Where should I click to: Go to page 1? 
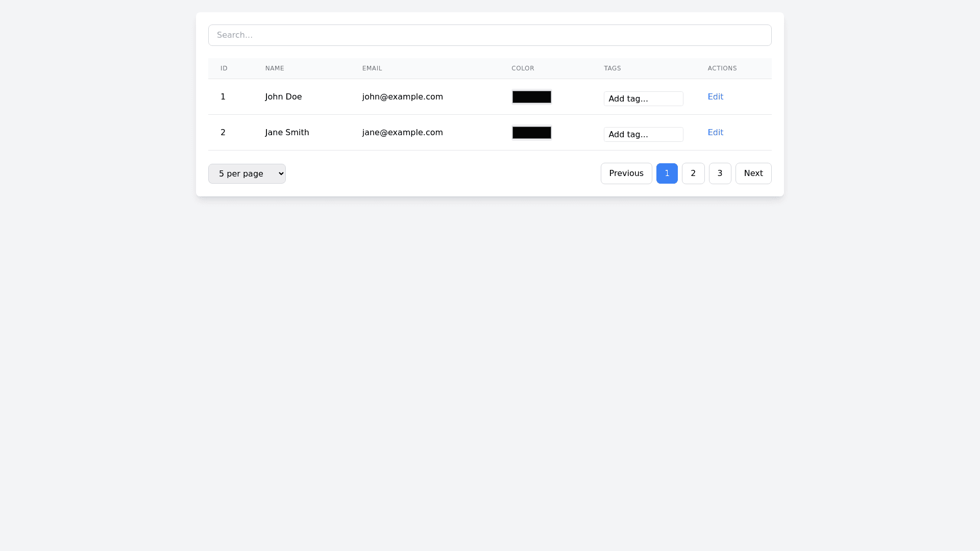667,173
